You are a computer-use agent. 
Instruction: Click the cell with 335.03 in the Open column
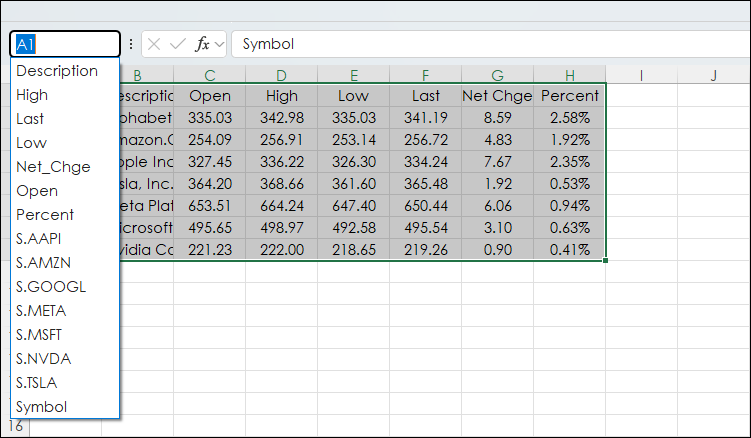coord(210,118)
